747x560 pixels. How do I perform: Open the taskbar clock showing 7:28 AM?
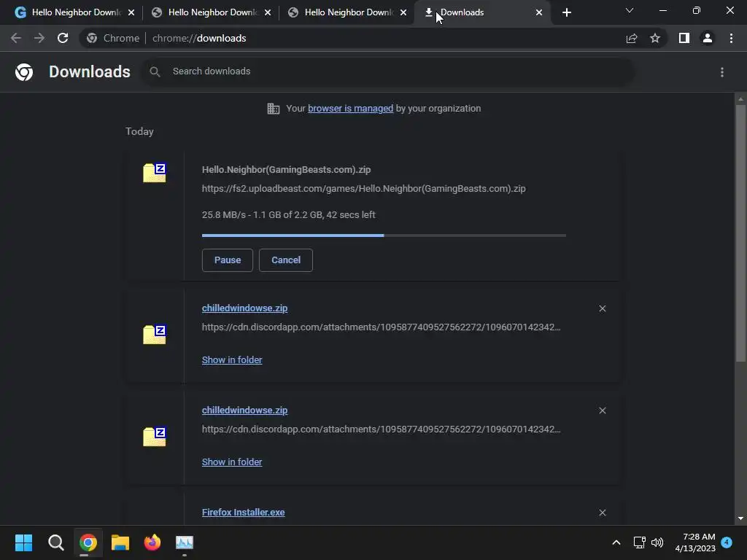pyautogui.click(x=695, y=542)
